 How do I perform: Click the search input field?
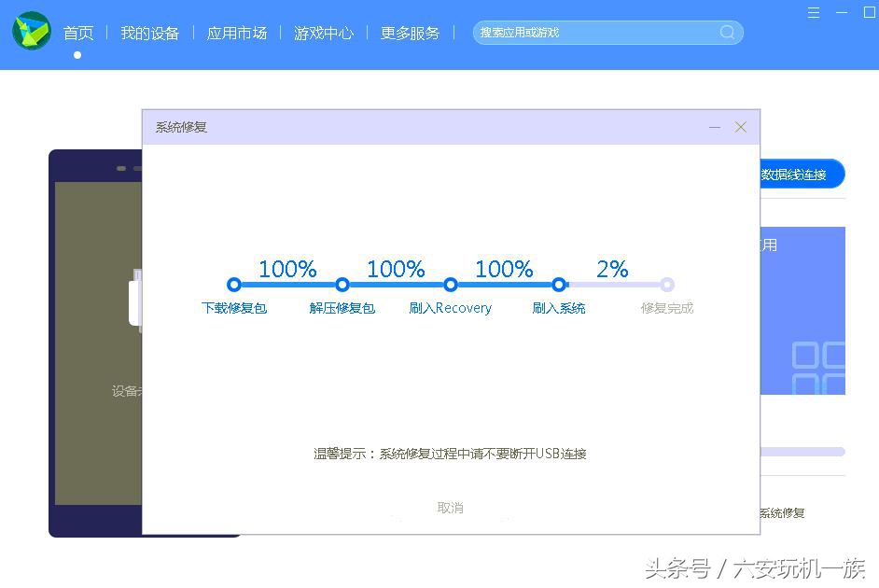[597, 32]
